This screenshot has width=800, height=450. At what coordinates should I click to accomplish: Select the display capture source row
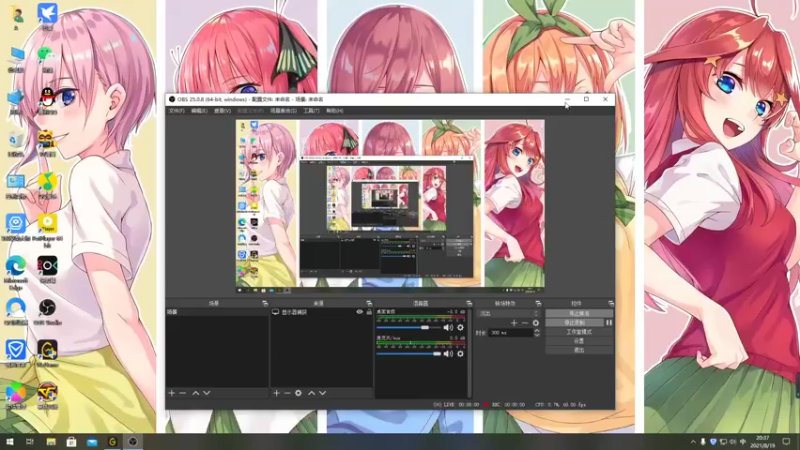321,312
